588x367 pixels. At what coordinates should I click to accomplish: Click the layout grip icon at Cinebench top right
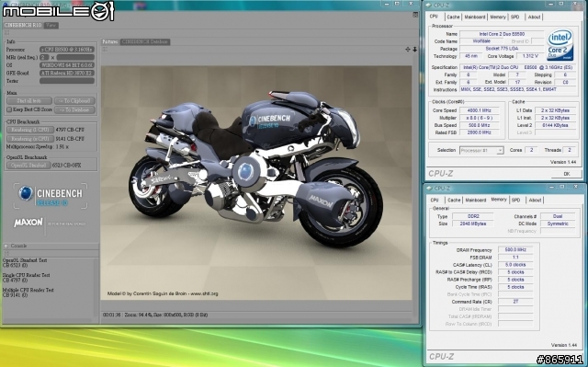(x=415, y=15)
